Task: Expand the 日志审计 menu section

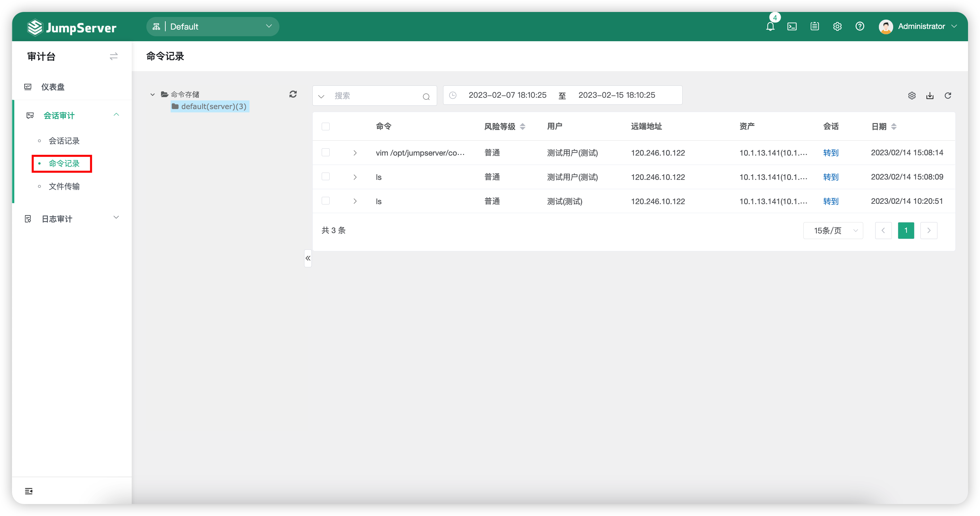Action: 72,219
